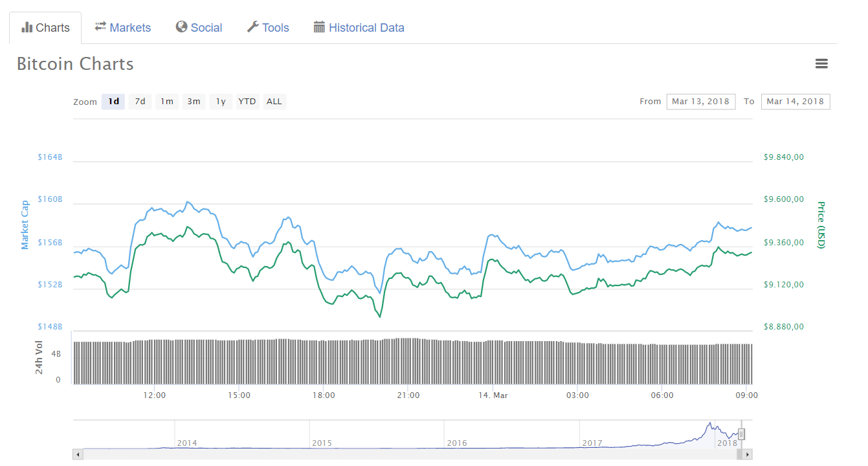
Task: Click the 06:00 time axis label
Action: [x=662, y=395]
